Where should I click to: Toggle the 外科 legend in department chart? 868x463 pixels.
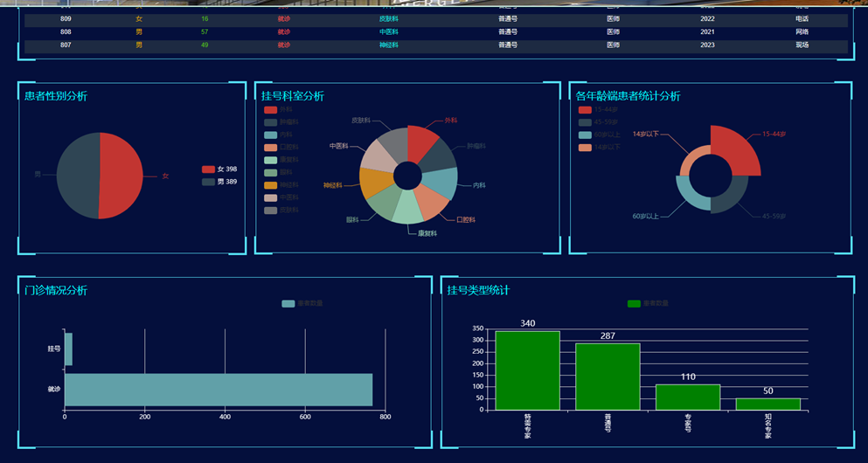click(x=277, y=109)
